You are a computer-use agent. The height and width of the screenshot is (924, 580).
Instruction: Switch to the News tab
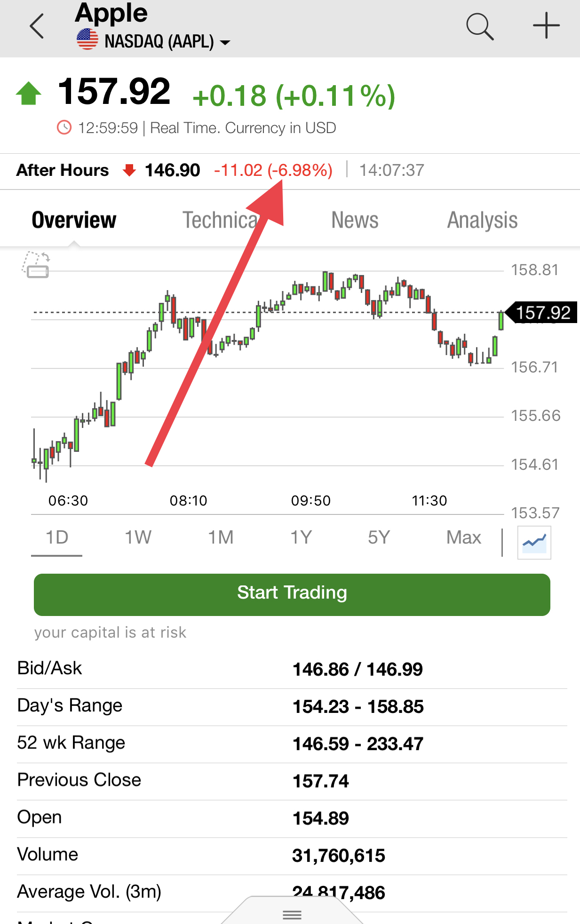pos(355,220)
